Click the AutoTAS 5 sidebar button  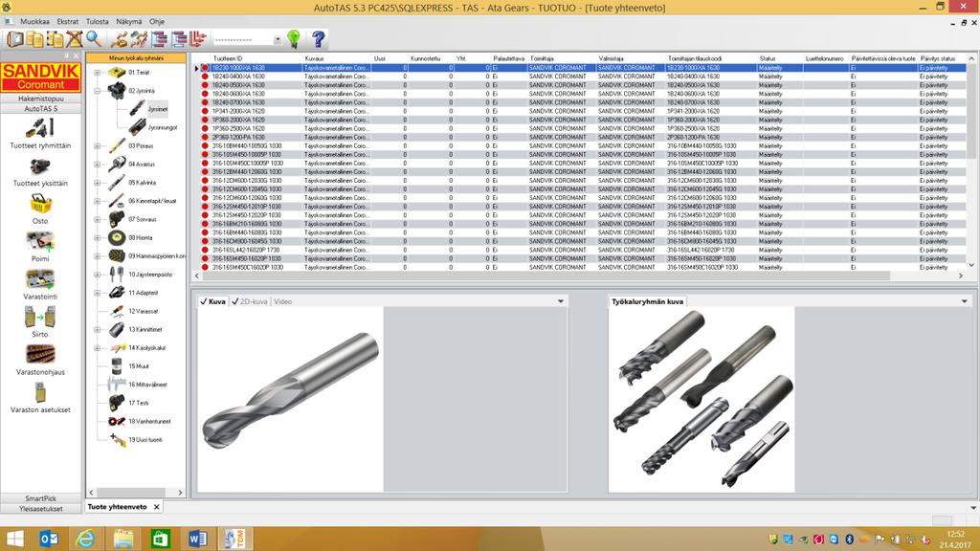pyautogui.click(x=40, y=109)
